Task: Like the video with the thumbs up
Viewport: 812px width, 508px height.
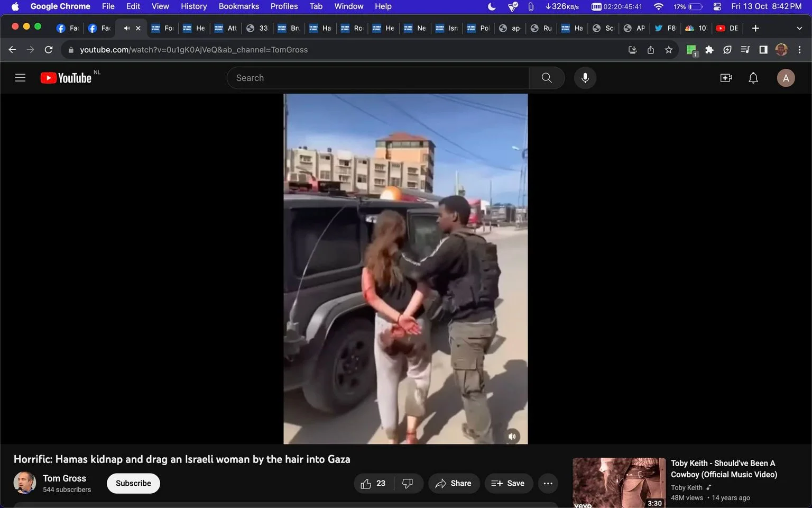Action: (373, 483)
